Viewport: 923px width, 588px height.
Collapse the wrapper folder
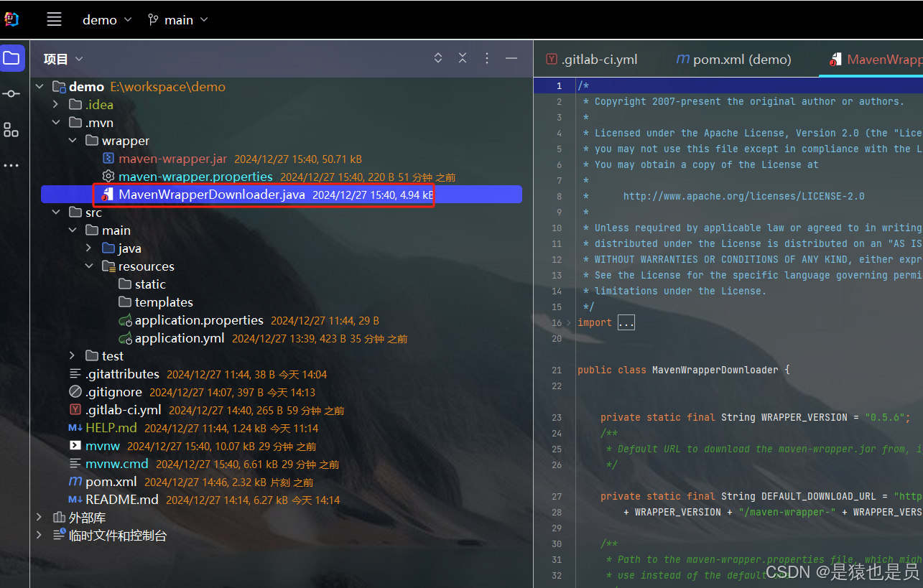point(72,141)
